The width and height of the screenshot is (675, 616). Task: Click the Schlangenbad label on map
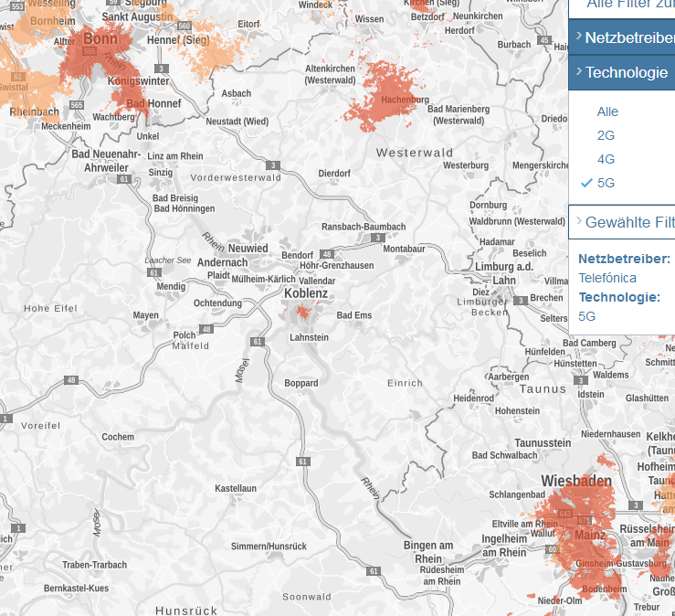click(517, 494)
